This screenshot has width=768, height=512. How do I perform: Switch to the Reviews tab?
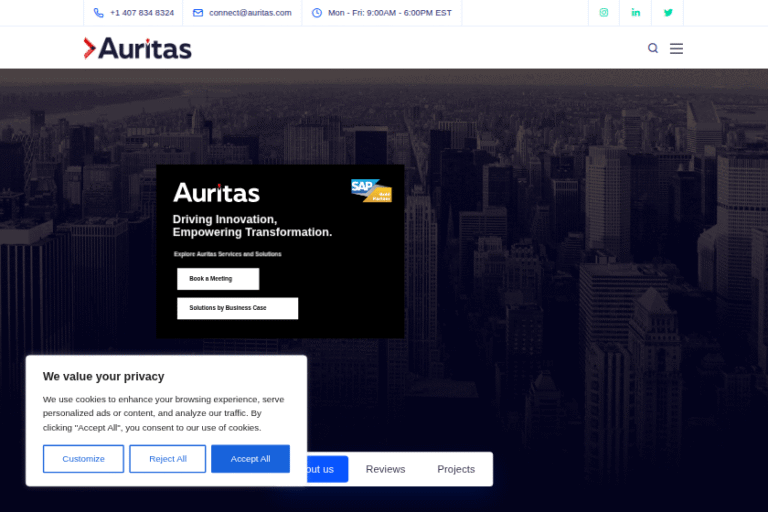(x=385, y=469)
